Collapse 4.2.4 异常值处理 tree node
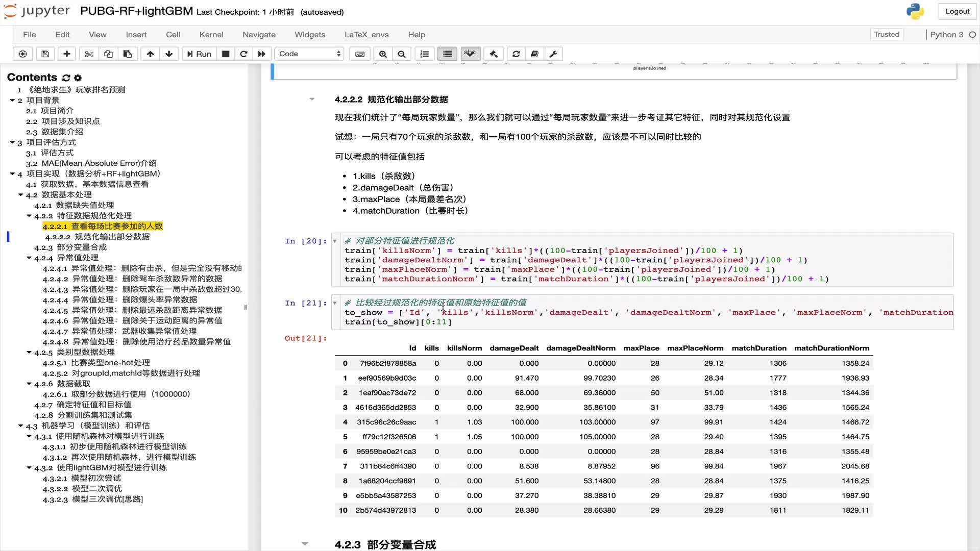The width and height of the screenshot is (980, 551). (29, 258)
